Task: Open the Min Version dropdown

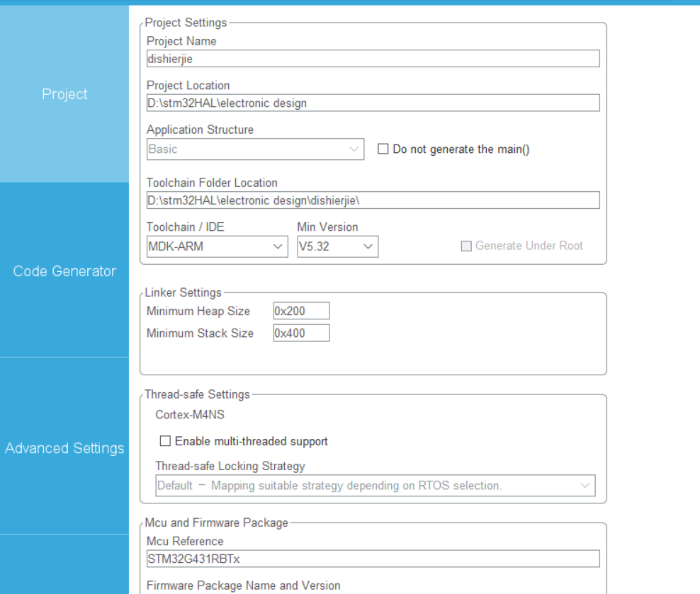Action: tap(337, 246)
